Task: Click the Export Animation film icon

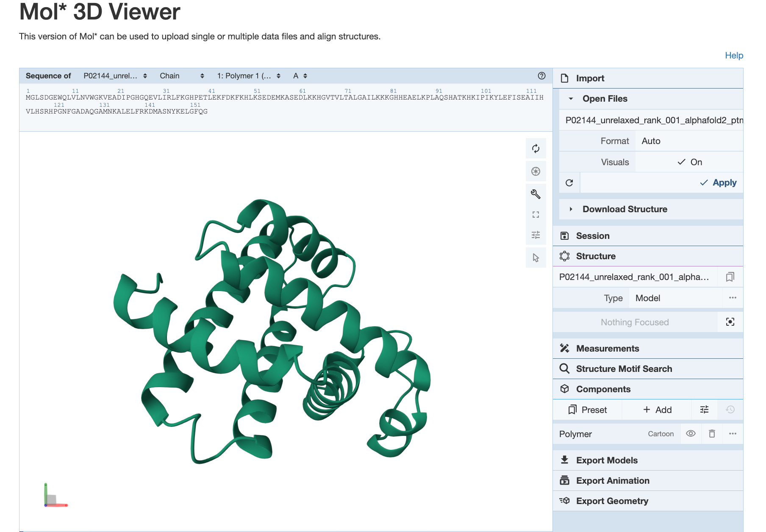Action: [x=564, y=480]
